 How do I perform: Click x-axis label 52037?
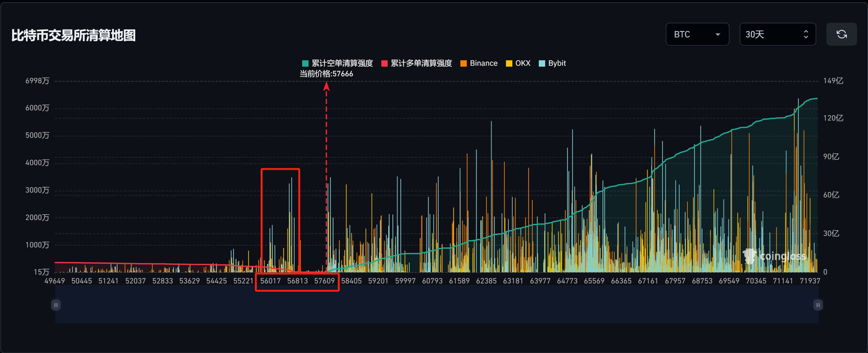click(x=136, y=281)
